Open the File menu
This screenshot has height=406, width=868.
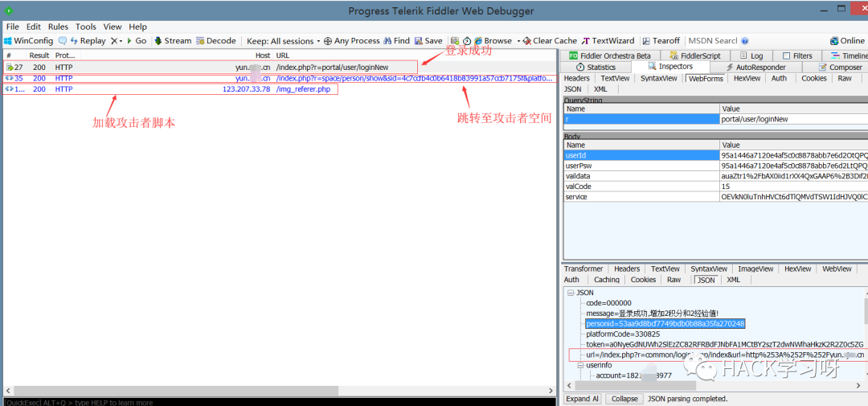pos(13,27)
